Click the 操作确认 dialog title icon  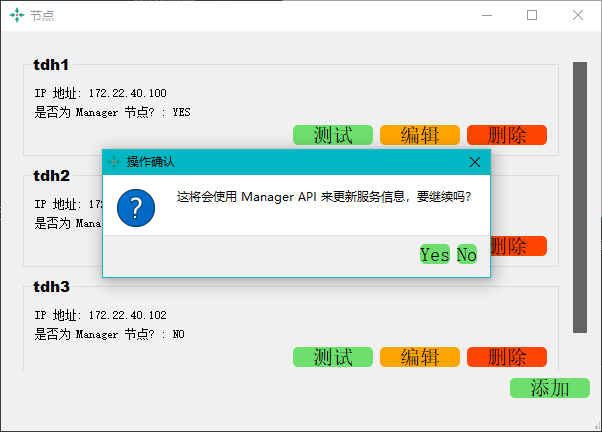point(114,162)
